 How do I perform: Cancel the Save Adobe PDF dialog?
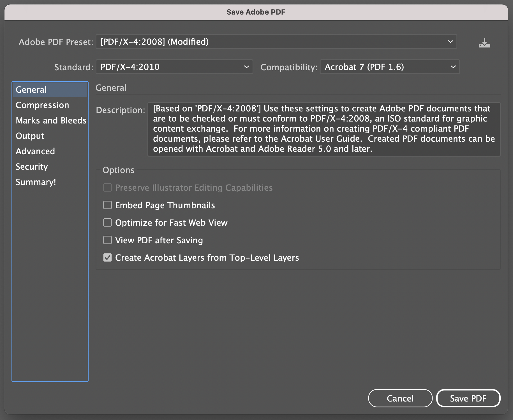point(400,398)
